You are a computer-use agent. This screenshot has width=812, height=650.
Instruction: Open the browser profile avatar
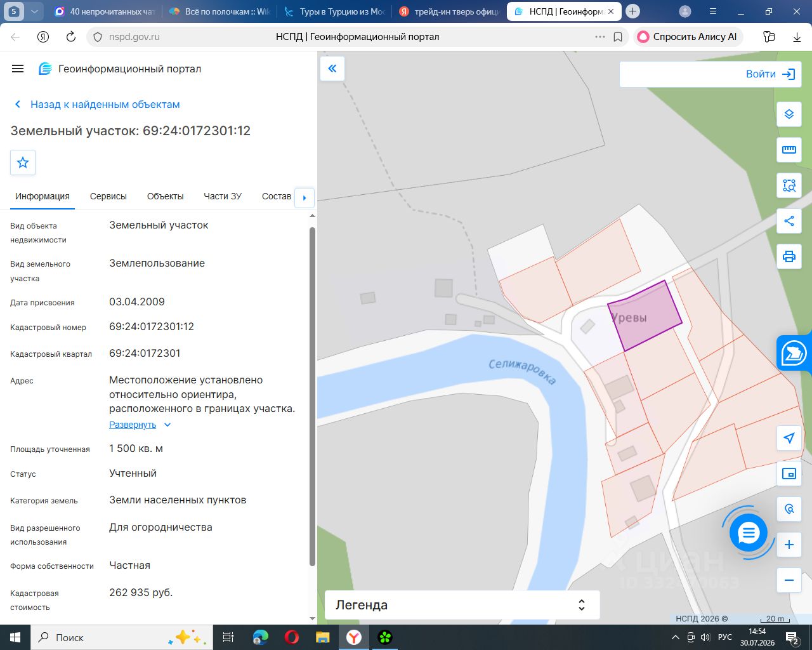685,11
